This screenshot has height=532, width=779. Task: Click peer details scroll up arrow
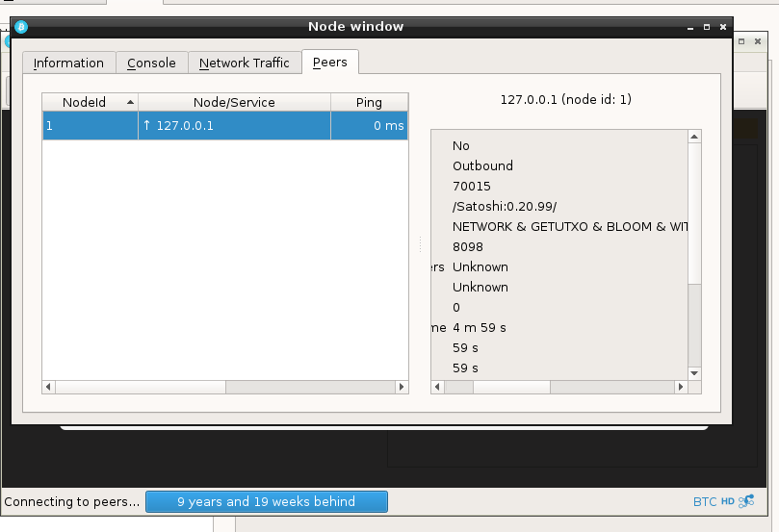coord(694,137)
